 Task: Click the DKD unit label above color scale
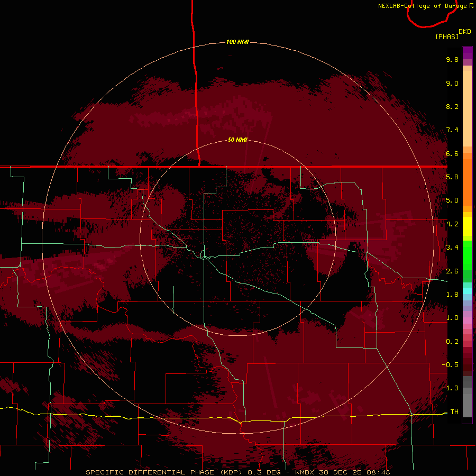(465, 32)
